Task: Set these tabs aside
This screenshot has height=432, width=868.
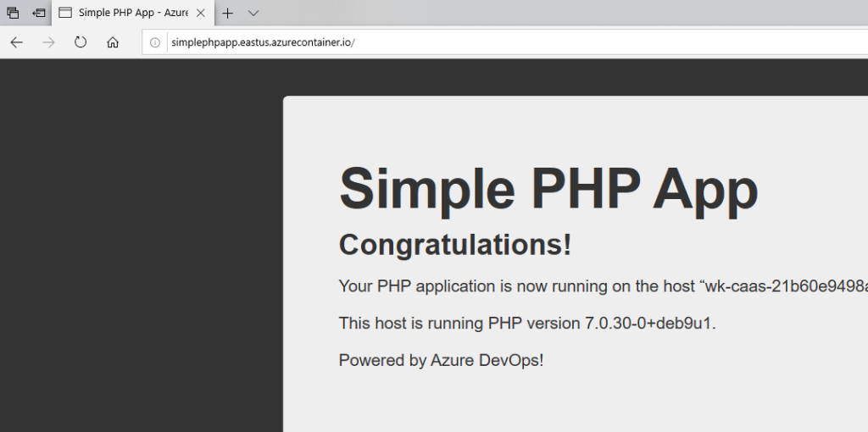Action: [38, 13]
